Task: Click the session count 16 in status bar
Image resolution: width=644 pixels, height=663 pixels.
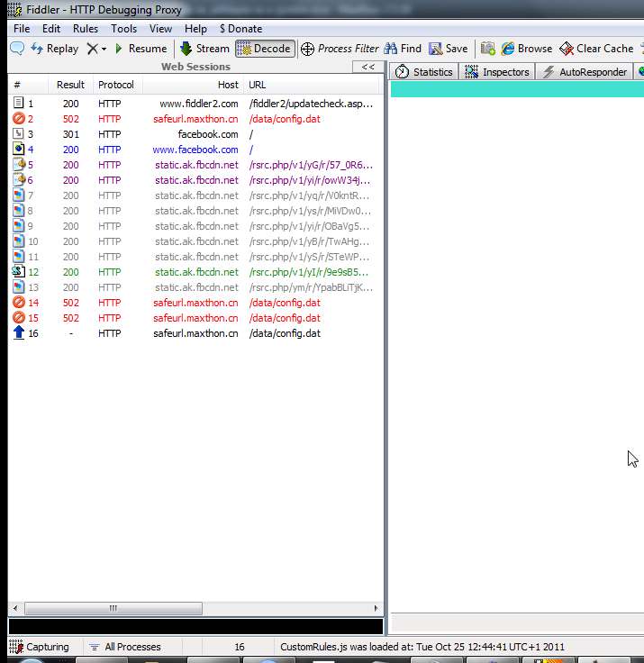Action: click(x=240, y=647)
